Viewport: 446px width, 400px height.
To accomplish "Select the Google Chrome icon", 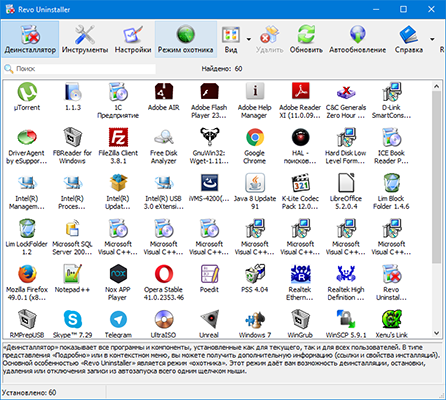I will [x=255, y=137].
